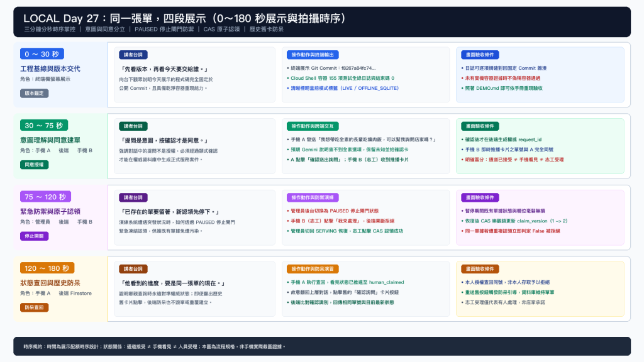Click the line '手機 A 發送「我想帶吃全素的長輩…'
This screenshot has width=644, height=362.
(362, 140)
